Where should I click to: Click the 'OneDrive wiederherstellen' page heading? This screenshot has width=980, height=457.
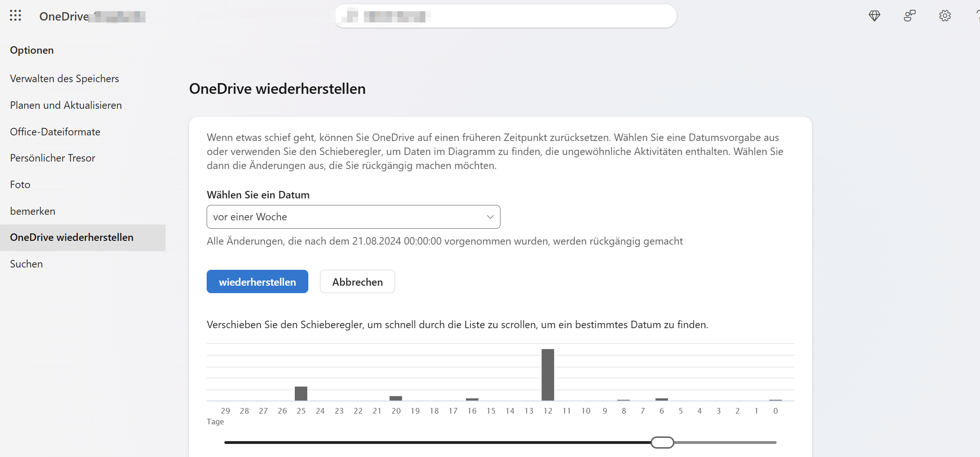point(277,89)
